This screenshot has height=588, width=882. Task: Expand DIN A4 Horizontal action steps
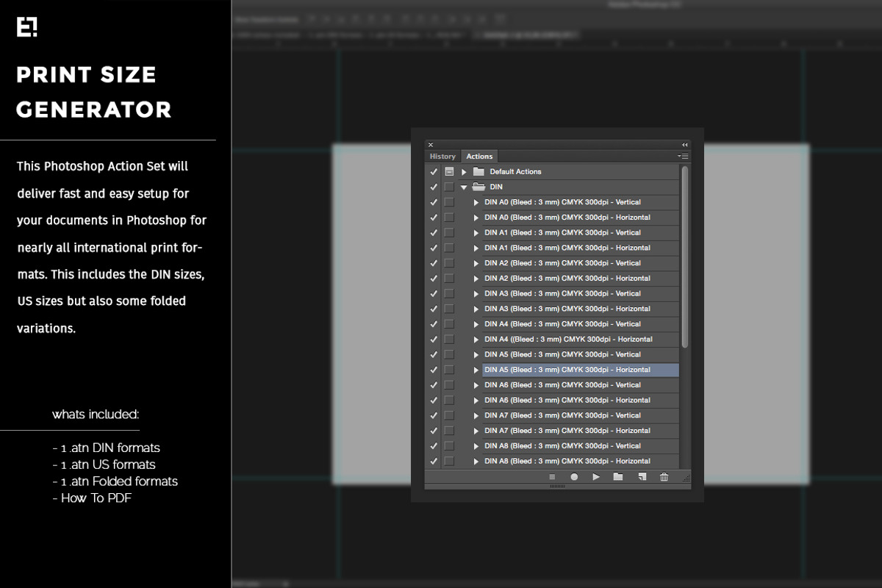[476, 340]
